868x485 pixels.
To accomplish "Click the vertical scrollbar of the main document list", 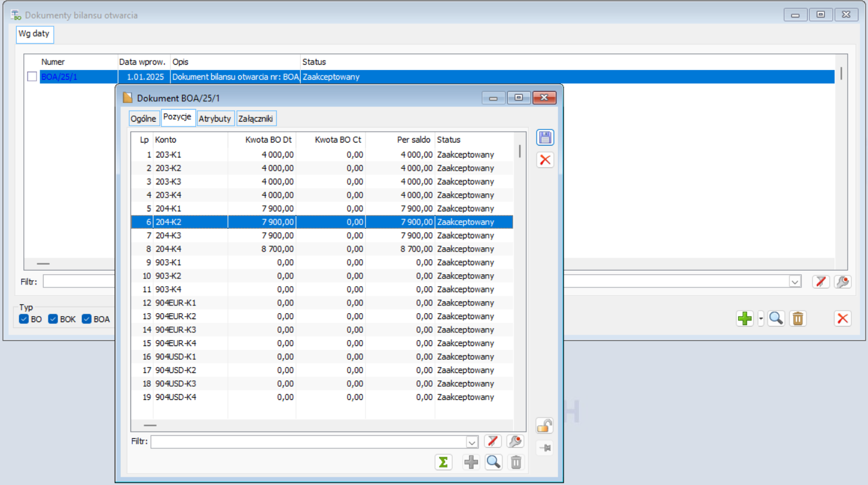I will pos(841,74).
